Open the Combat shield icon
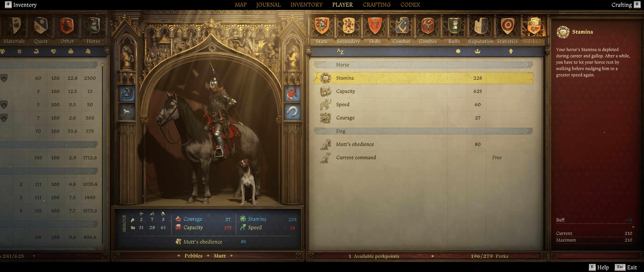The width and height of the screenshot is (644, 272). coord(401,25)
